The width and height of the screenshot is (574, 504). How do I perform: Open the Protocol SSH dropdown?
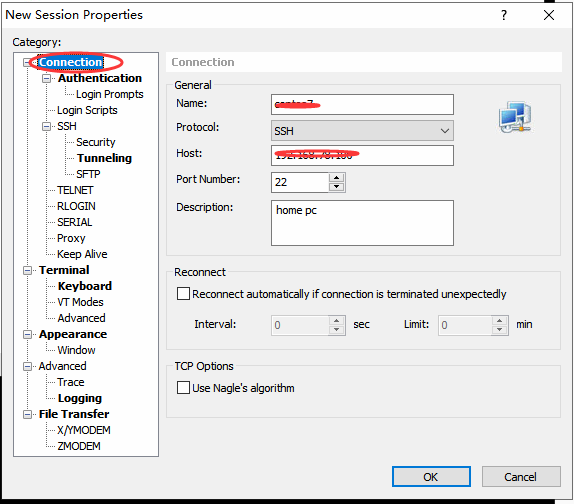tap(362, 131)
